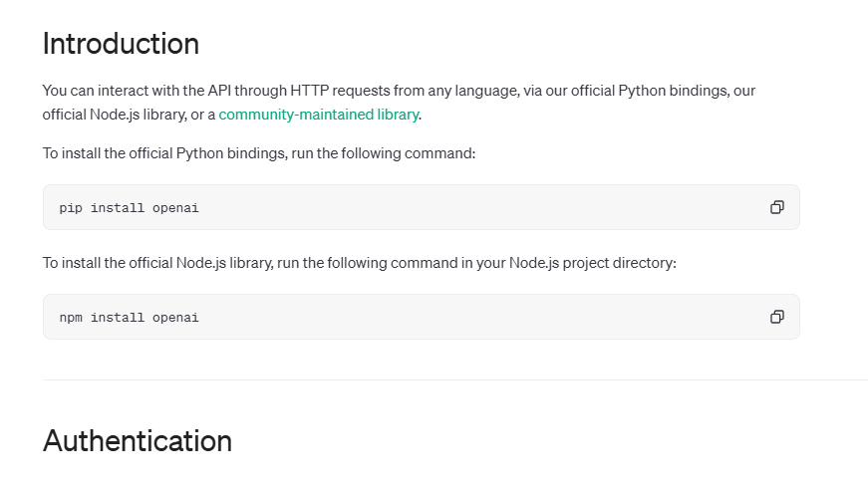Click the Authentication heading

pyautogui.click(x=137, y=440)
